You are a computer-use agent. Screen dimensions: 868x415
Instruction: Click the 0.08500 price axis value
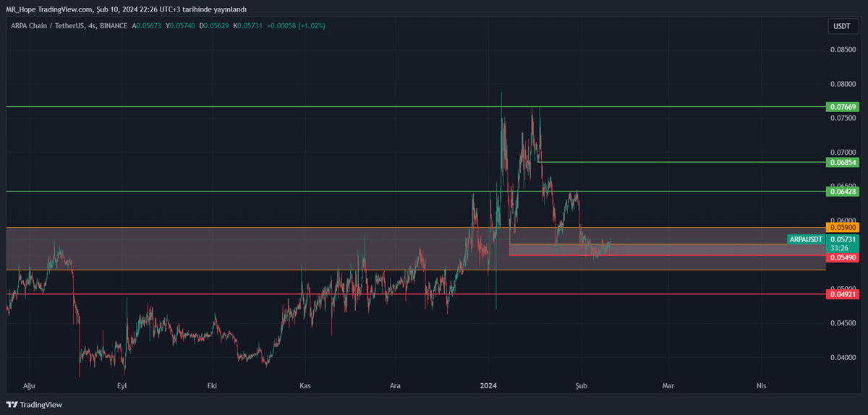click(843, 50)
